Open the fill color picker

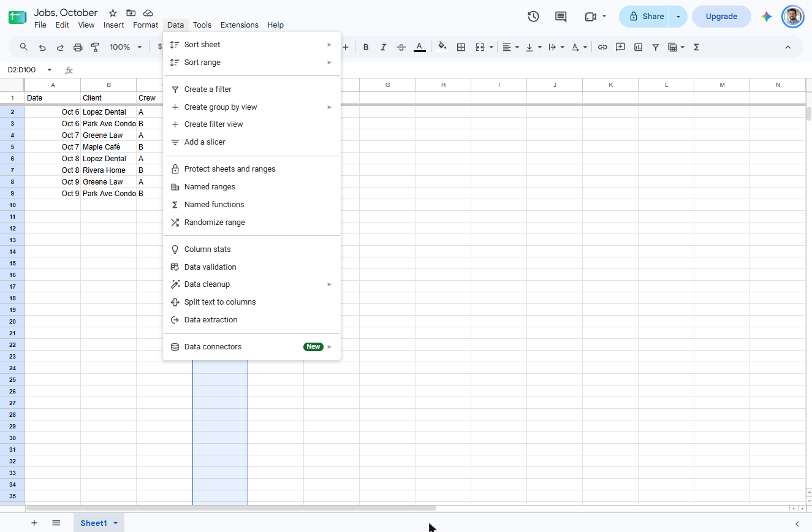click(442, 47)
